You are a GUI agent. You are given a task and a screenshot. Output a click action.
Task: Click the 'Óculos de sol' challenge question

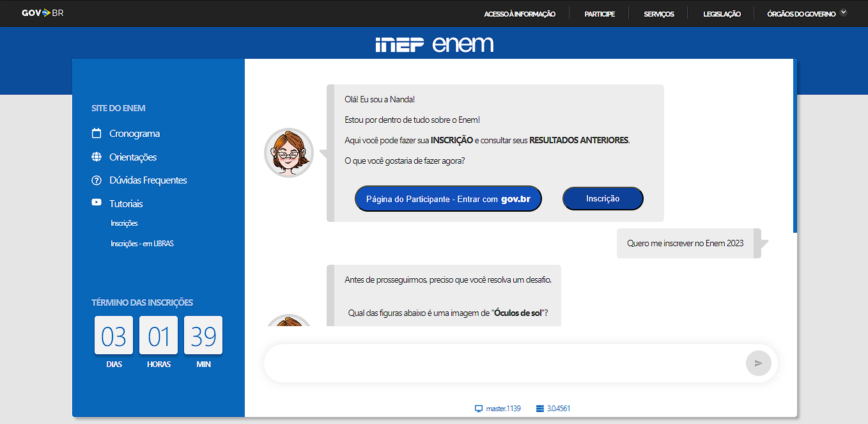tap(448, 313)
